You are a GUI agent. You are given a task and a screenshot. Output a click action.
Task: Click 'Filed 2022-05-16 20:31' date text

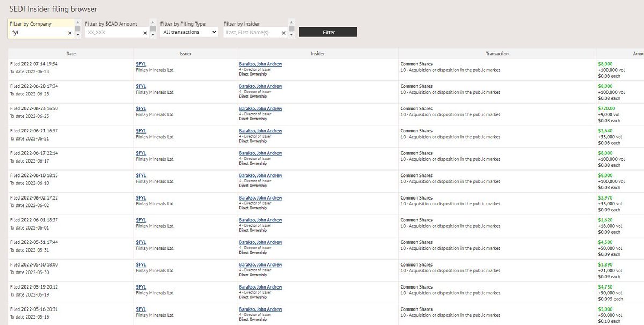[34, 309]
